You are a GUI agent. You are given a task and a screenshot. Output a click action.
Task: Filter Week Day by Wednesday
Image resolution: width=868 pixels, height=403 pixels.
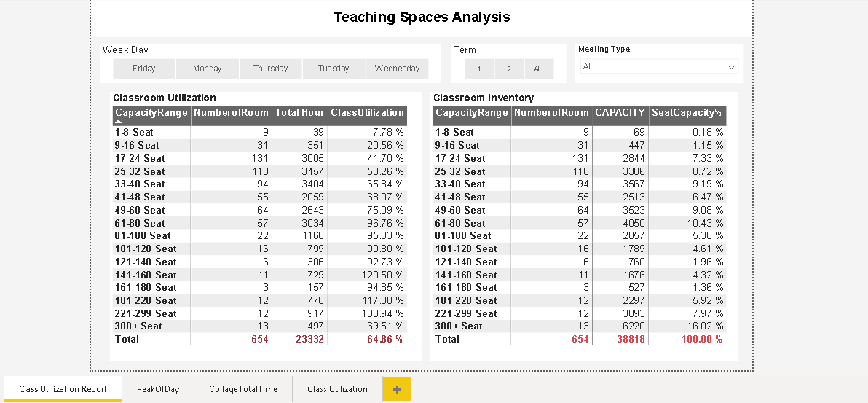pos(397,69)
